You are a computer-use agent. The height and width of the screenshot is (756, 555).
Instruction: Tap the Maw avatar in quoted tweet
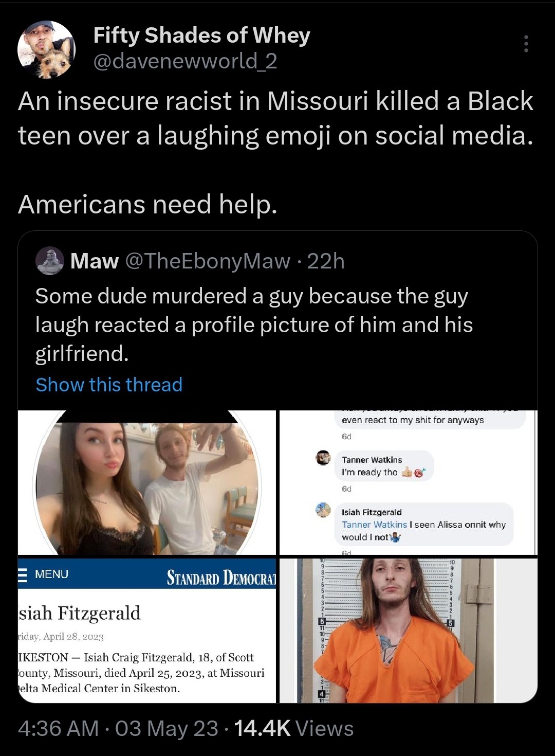(x=49, y=261)
